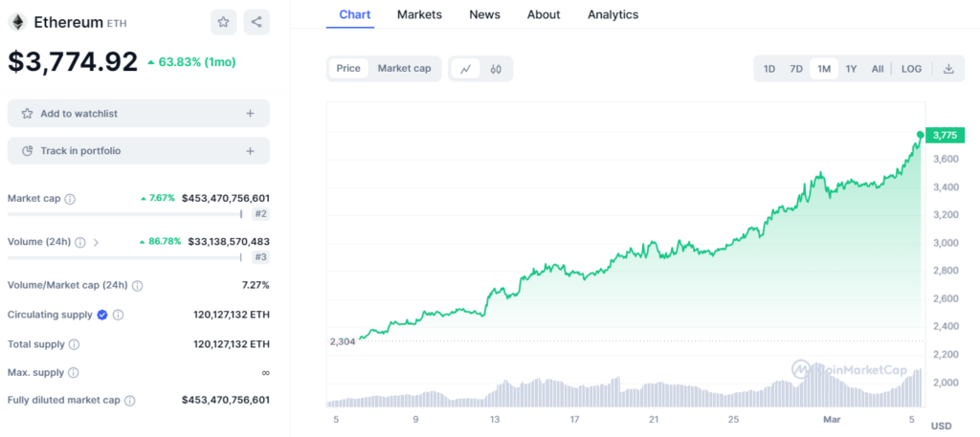This screenshot has width=980, height=437.
Task: Click the share icon beside Ethereum
Action: coord(256,22)
